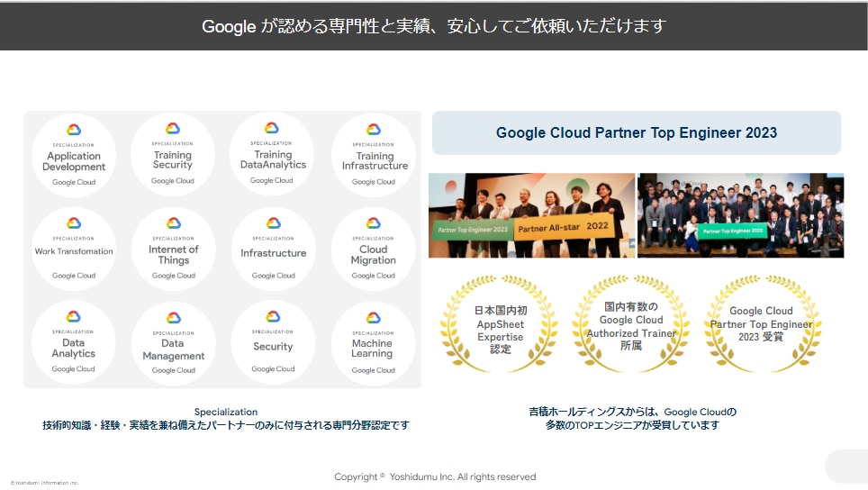Click the 多数のTOPエンジニアが受賞しています line
The width and height of the screenshot is (868, 490).
coord(632,425)
